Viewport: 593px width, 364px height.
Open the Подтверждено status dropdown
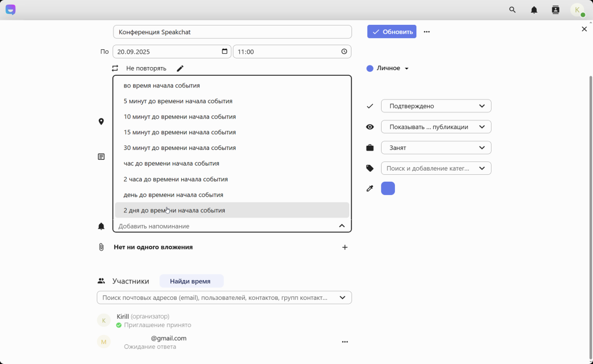[435, 106]
